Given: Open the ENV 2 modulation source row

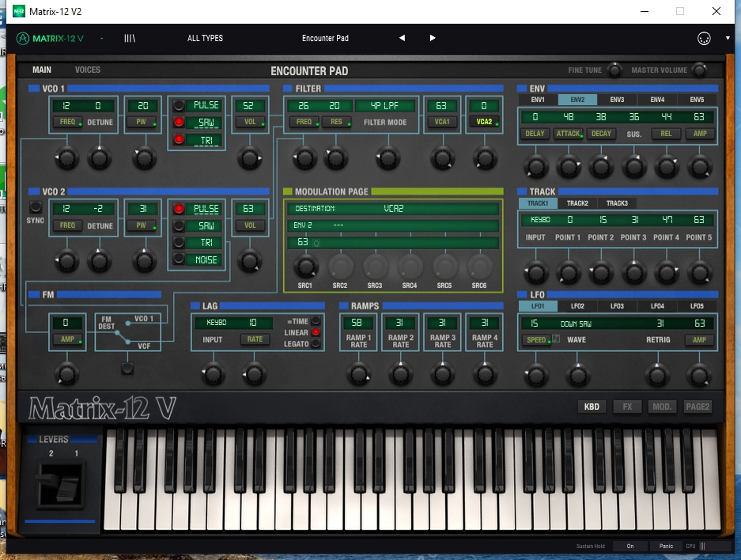Looking at the screenshot, I should (393, 225).
